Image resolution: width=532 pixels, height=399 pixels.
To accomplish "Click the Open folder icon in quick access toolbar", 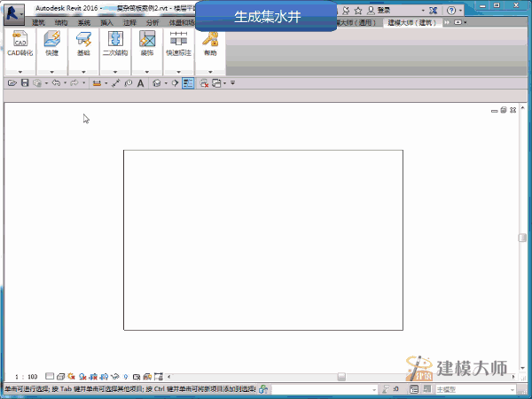I will (12, 83).
